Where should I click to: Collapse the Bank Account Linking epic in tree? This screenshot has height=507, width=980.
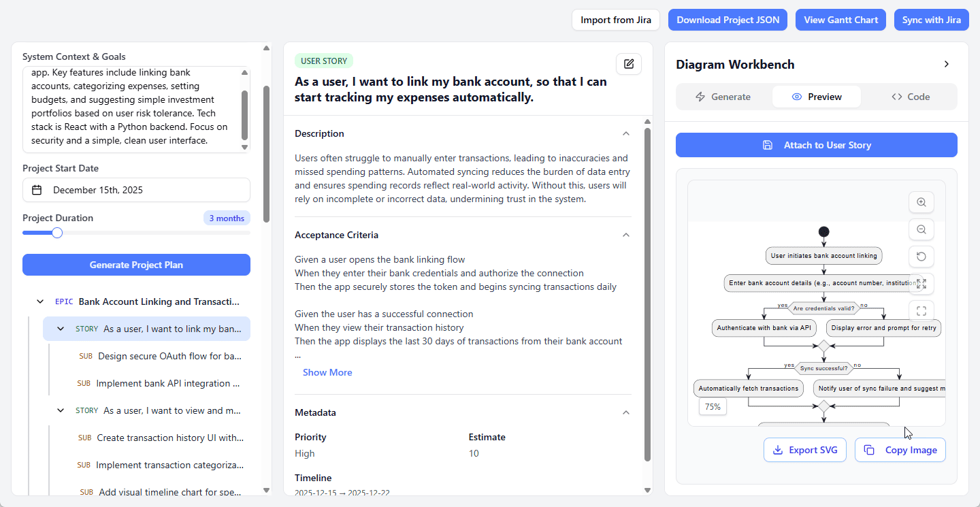[x=39, y=301]
